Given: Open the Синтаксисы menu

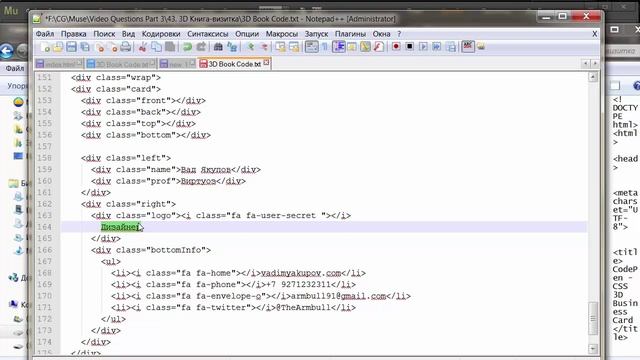Looking at the screenshot, I should pos(208,34).
